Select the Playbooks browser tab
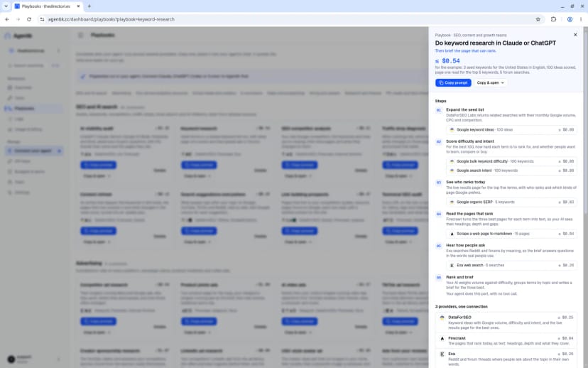 click(47, 6)
